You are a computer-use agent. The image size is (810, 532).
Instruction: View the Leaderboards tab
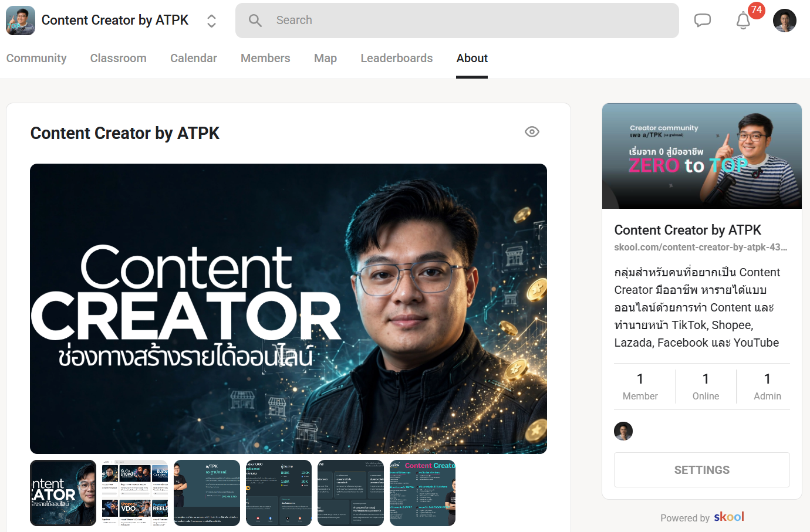[397, 58]
